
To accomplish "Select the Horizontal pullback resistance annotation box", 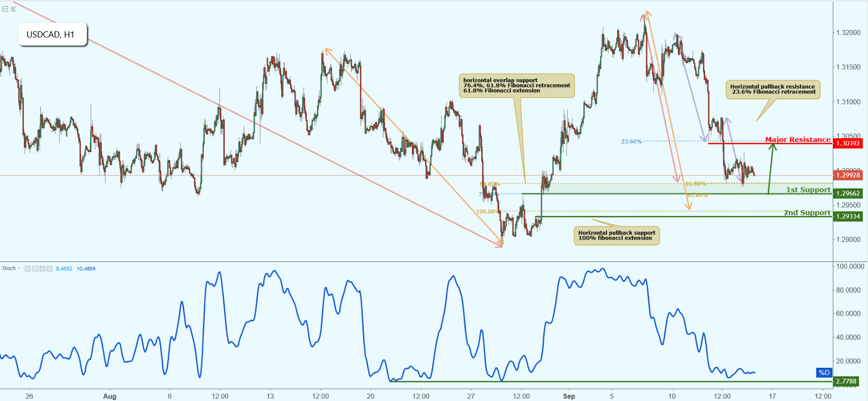I will pyautogui.click(x=773, y=89).
